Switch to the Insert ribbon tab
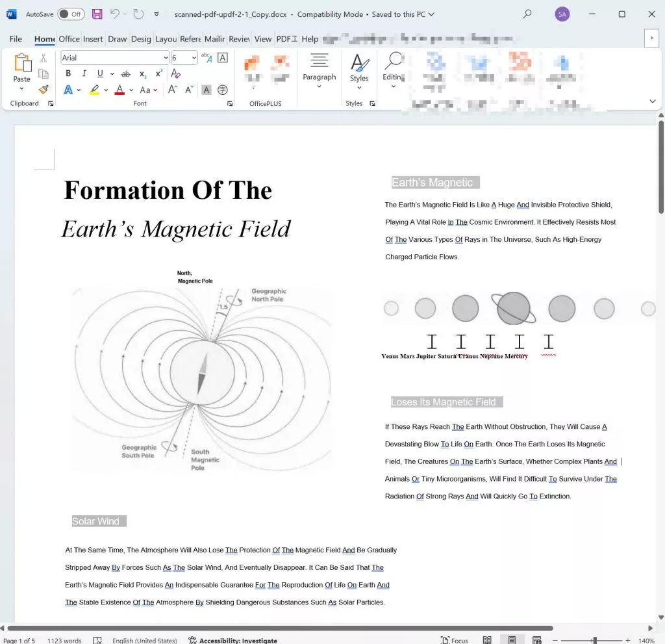The image size is (665, 644). pos(93,39)
